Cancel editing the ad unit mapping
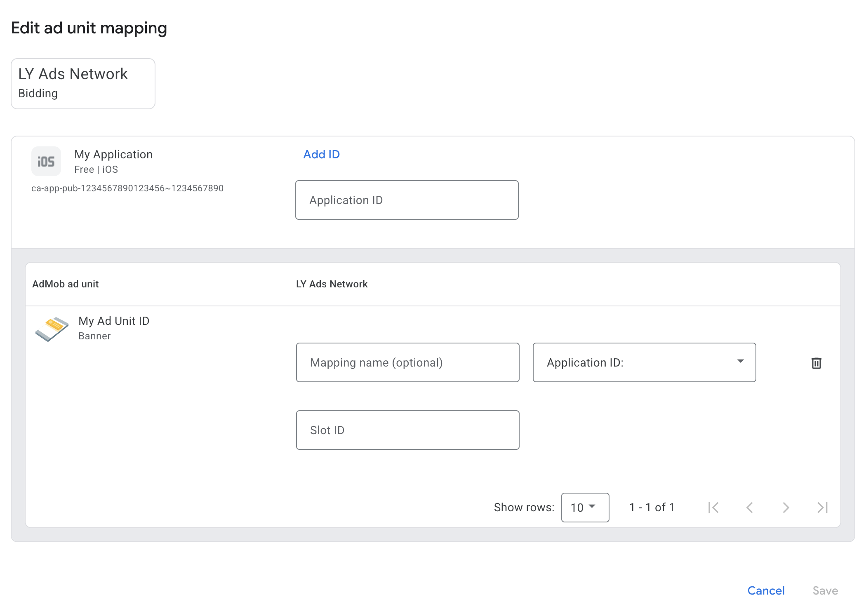 click(x=766, y=590)
